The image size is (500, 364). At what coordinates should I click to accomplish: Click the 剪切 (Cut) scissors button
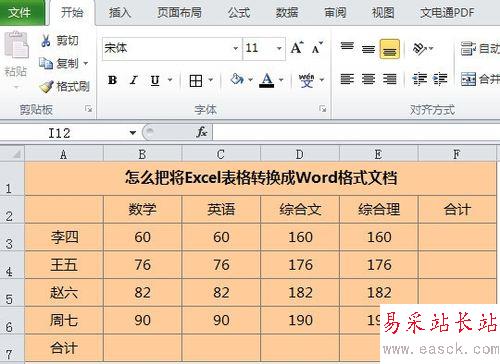point(59,41)
